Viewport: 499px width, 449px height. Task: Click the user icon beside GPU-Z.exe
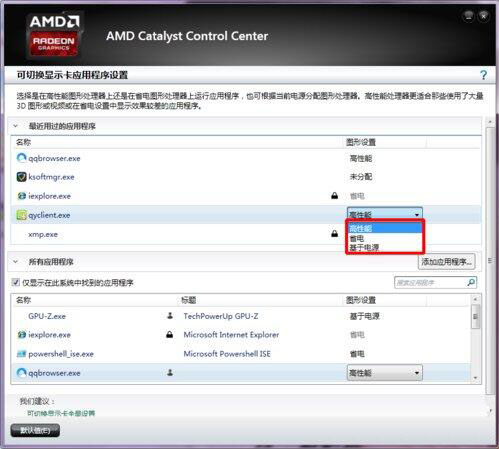[x=170, y=316]
